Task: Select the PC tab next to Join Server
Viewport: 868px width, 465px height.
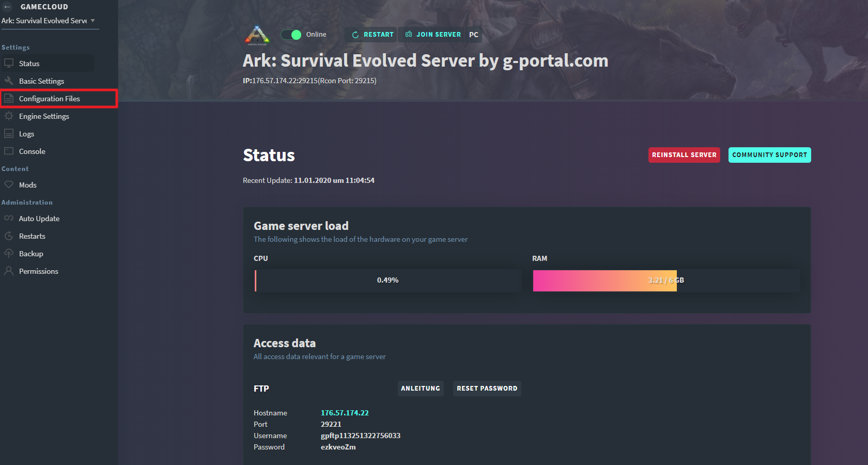Action: pyautogui.click(x=474, y=35)
